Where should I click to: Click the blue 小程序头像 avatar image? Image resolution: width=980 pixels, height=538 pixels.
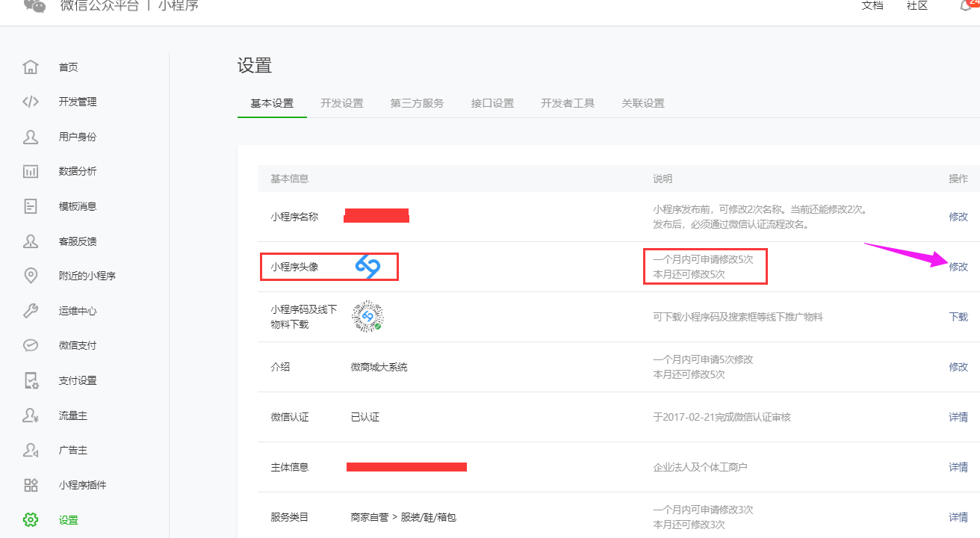point(367,267)
